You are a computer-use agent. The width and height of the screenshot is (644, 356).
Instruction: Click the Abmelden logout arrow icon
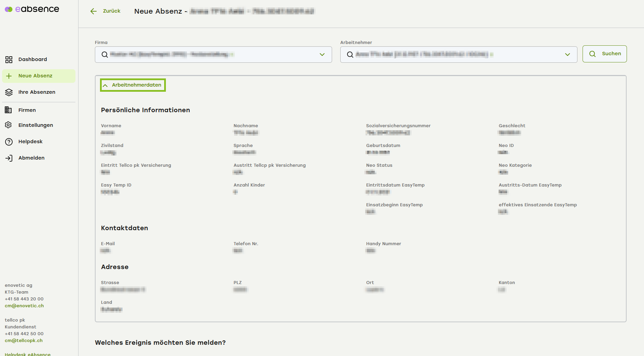click(9, 158)
